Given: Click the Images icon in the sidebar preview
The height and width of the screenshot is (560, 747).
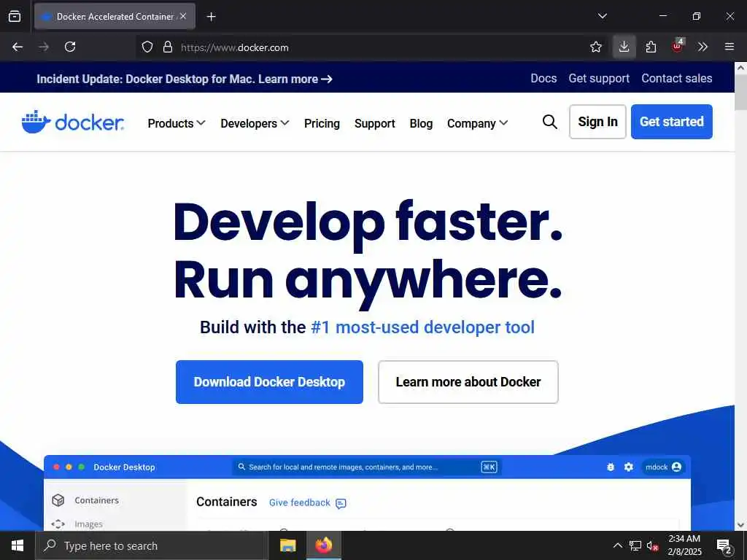Looking at the screenshot, I should click(58, 524).
